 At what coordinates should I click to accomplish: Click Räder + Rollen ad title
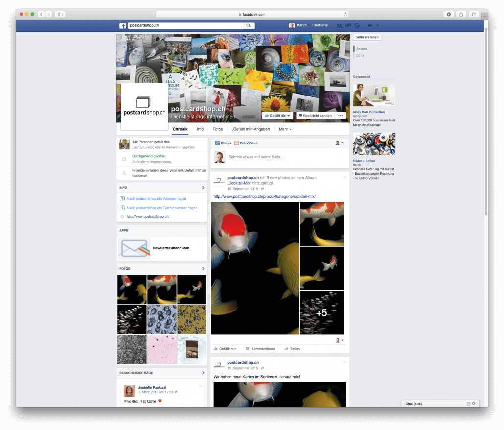(364, 161)
